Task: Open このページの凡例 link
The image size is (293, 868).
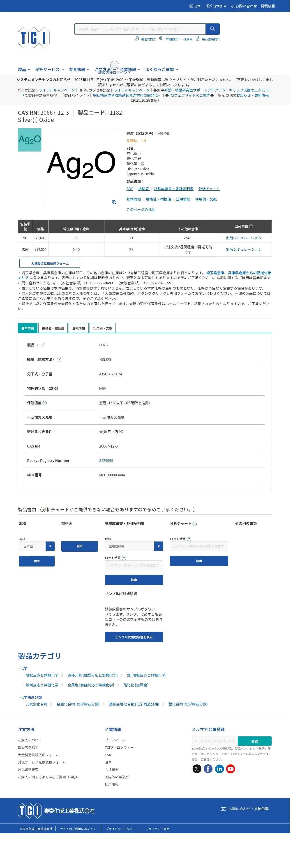Action: click(141, 210)
